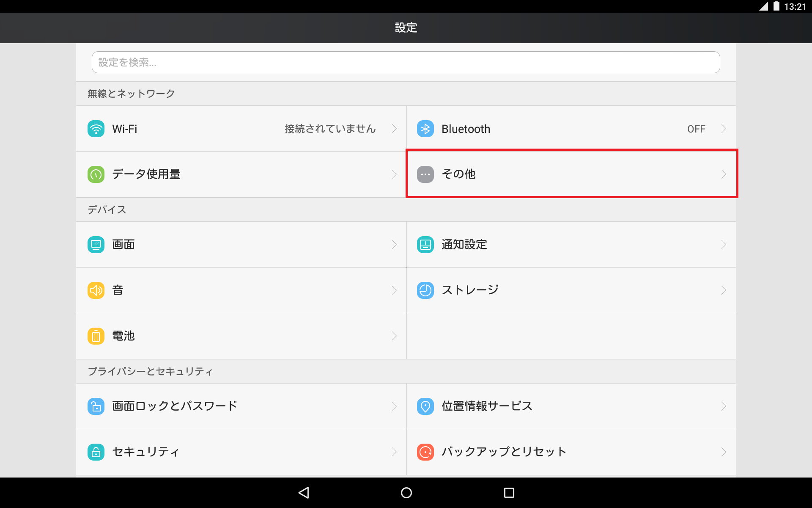Select the セキュリティ padlock icon
This screenshot has width=812, height=508.
96,452
